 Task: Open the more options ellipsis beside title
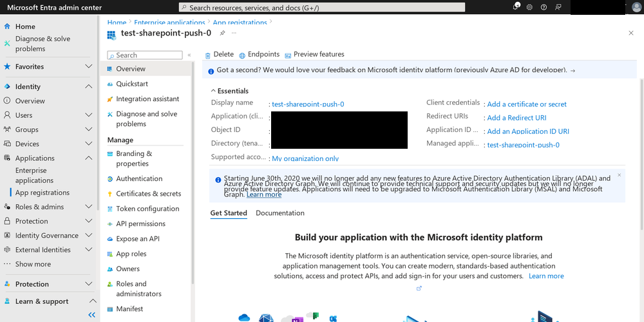[x=234, y=33]
